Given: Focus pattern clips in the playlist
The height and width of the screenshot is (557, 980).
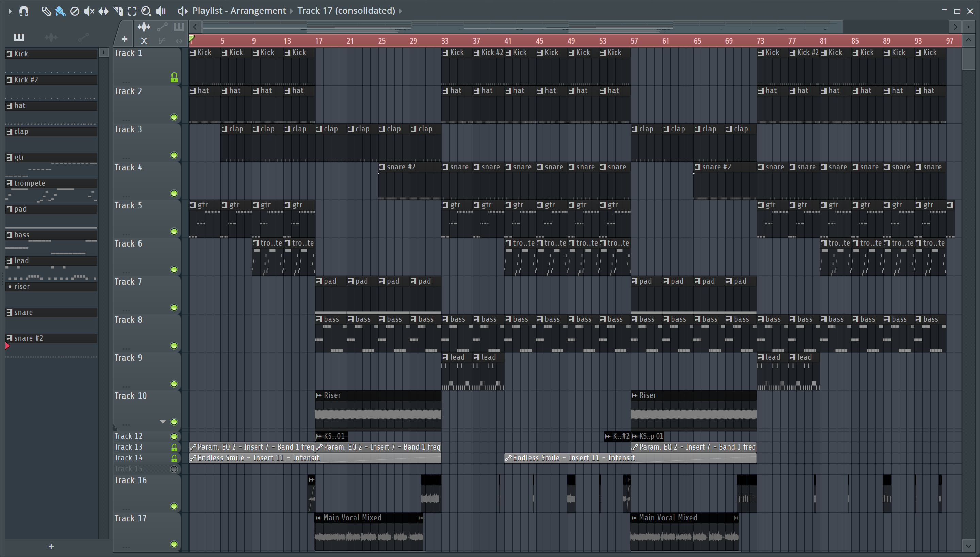Looking at the screenshot, I should point(178,27).
